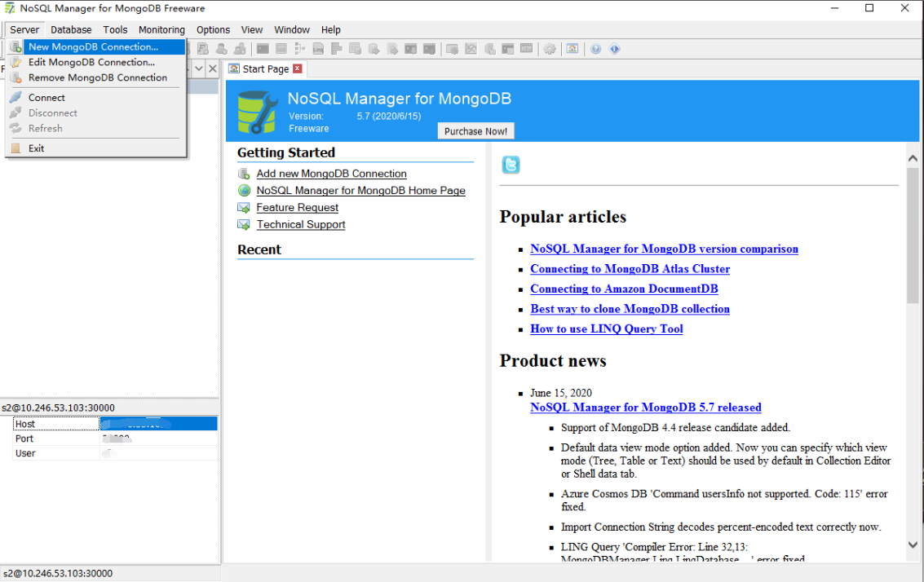This screenshot has height=582, width=924.
Task: Select the Port property row
Action: pyautogui.click(x=116, y=439)
